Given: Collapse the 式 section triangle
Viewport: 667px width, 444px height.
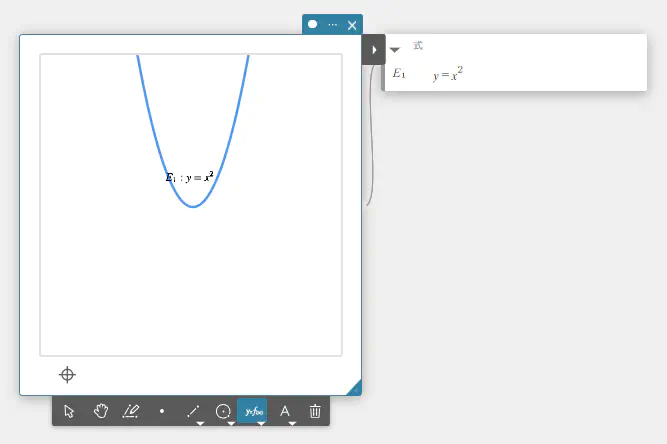Looking at the screenshot, I should click(395, 49).
